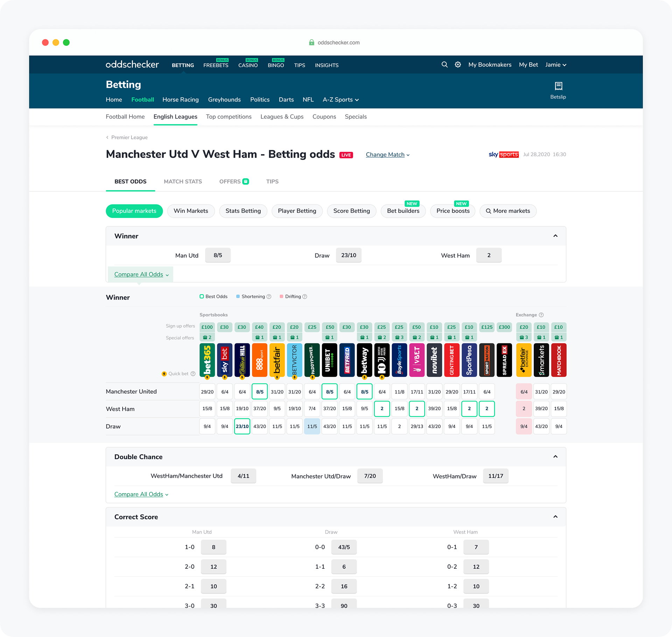The height and width of the screenshot is (637, 672).
Task: Click the Quick bet help icon
Action: pos(193,374)
